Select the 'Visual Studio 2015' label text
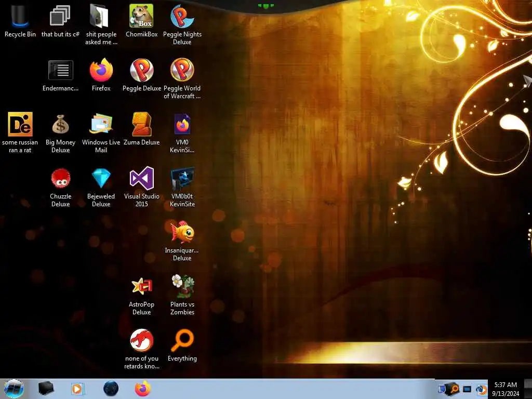 point(142,200)
